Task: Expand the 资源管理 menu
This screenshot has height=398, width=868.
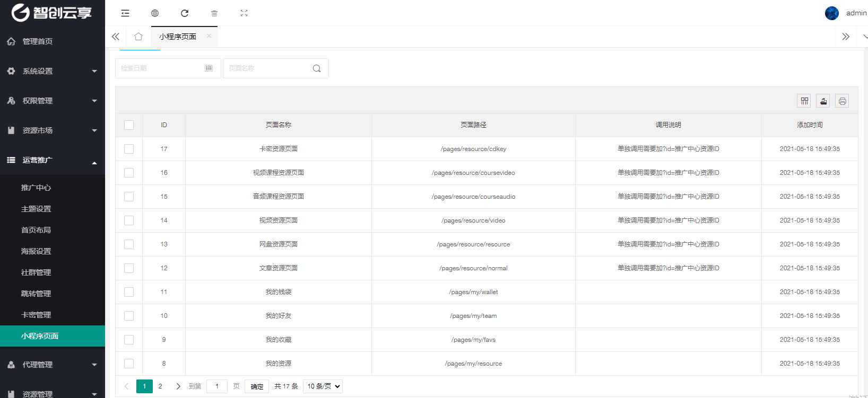Action: [x=53, y=393]
